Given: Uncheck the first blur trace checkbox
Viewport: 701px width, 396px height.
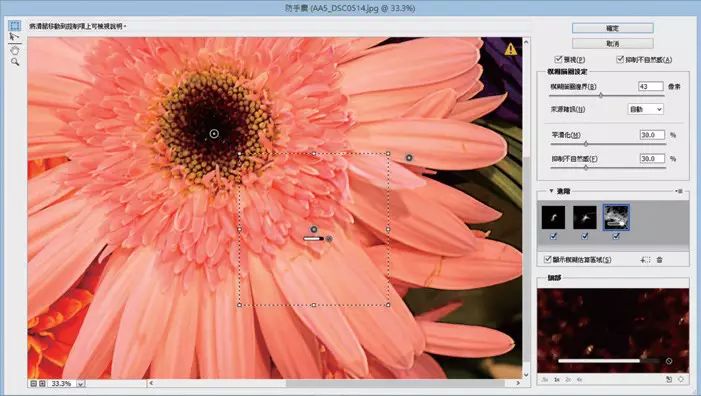Looking at the screenshot, I should click(553, 236).
